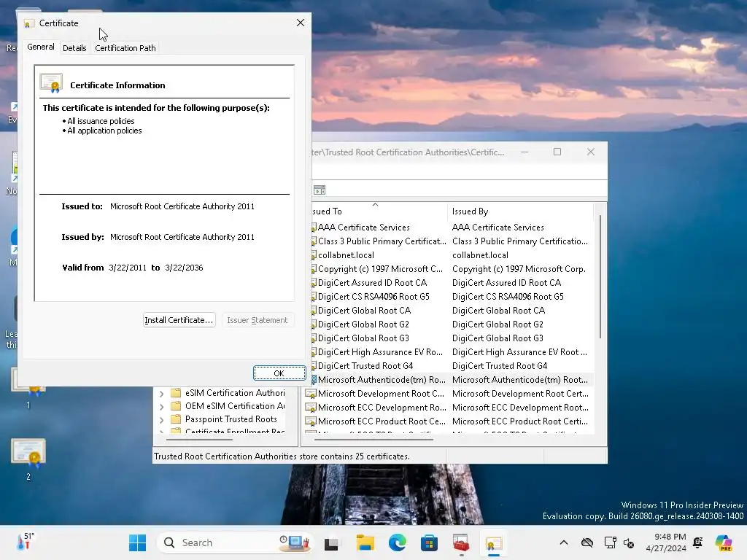Image resolution: width=747 pixels, height=560 pixels.
Task: Click the Install Certificate button
Action: pos(179,320)
